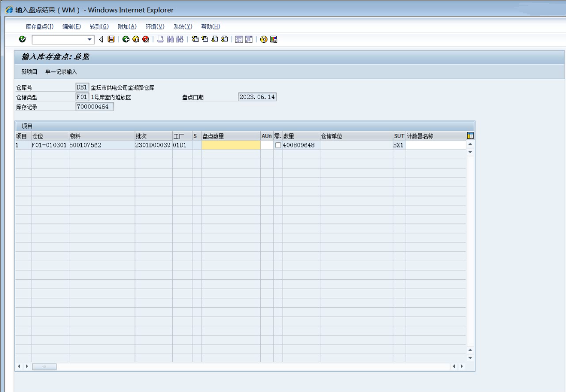The width and height of the screenshot is (566, 392).
Task: Click the Save floppy disk icon
Action: click(x=110, y=40)
